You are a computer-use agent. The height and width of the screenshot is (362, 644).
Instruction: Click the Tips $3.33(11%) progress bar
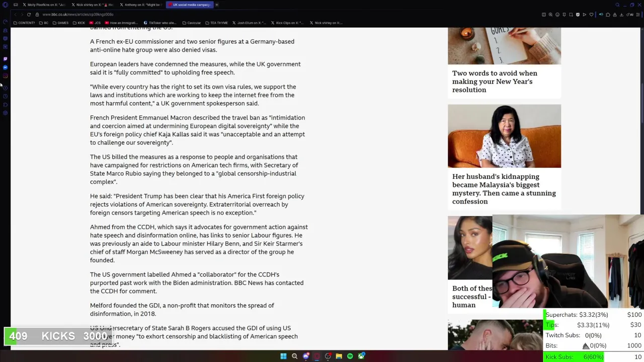[x=594, y=325]
